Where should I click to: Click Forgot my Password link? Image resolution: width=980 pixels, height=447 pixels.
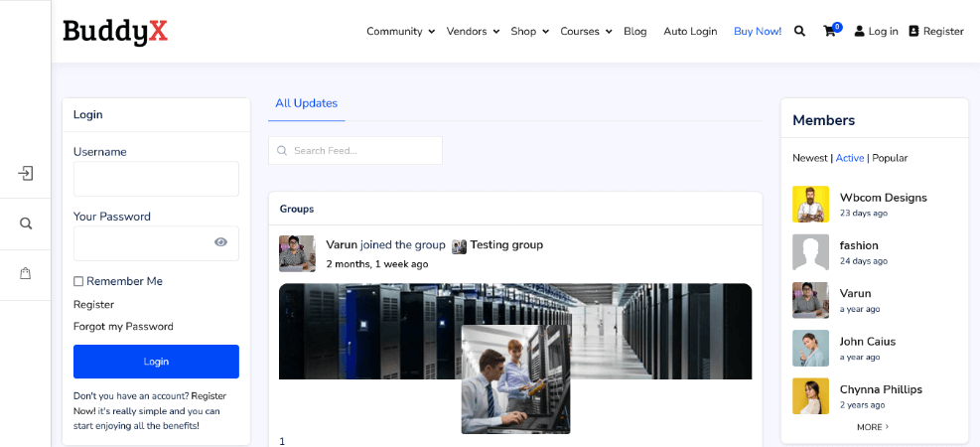[123, 327]
